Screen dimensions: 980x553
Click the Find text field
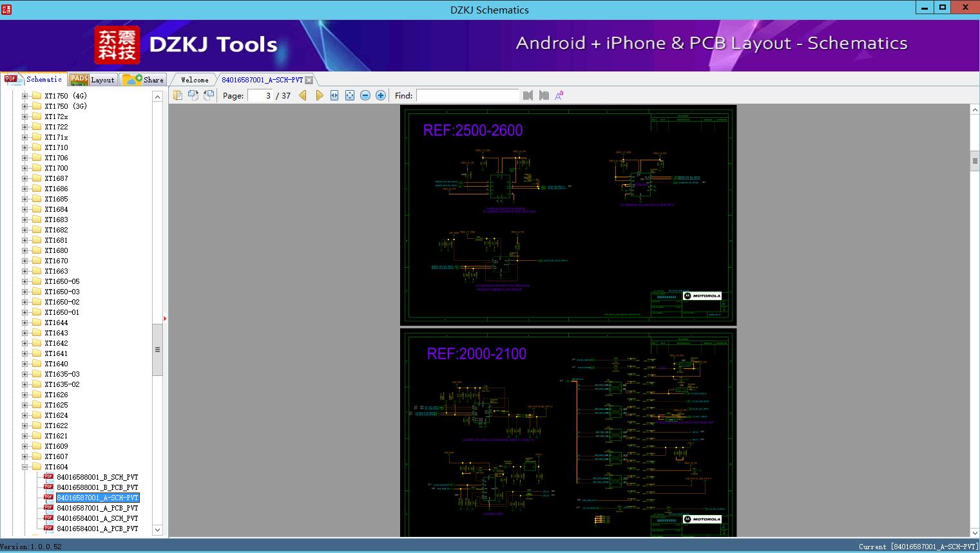pyautogui.click(x=467, y=95)
